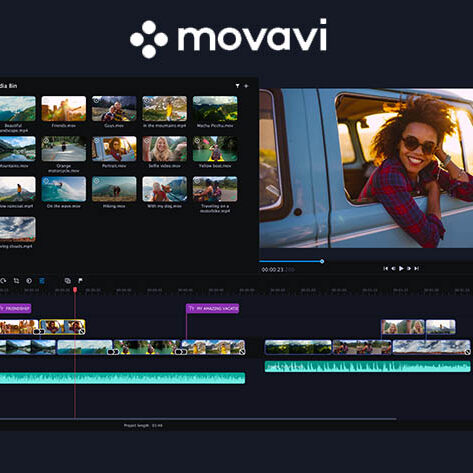Click transition icon between kayak and mountain clips
473x473 pixels.
(181, 352)
